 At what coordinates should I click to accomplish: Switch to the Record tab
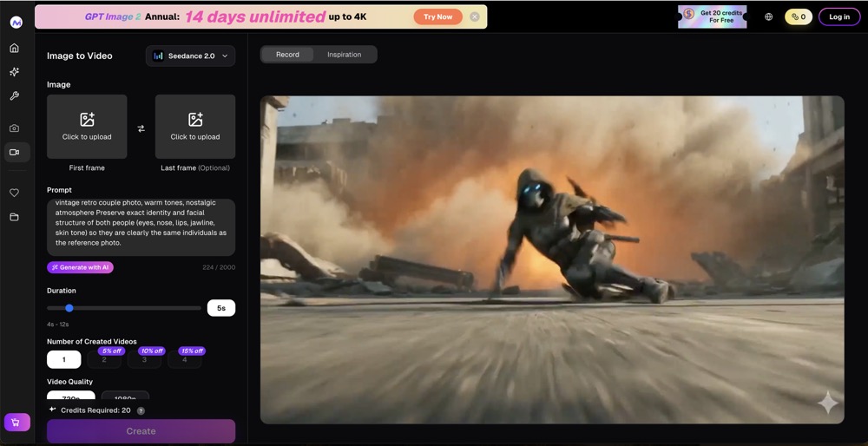click(287, 54)
